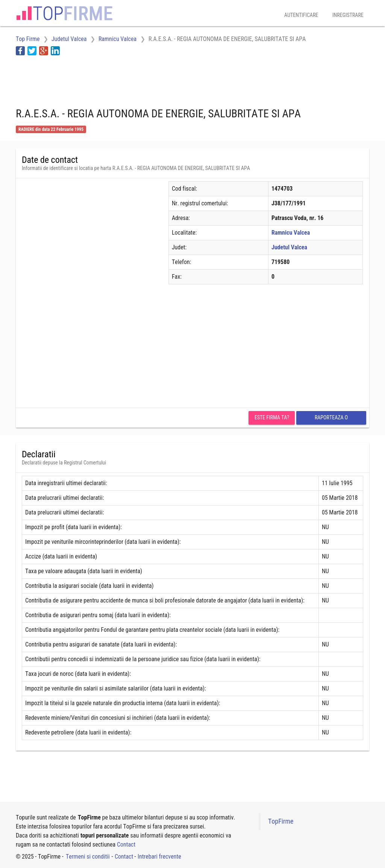Open Judetul Valcea county link in table

coord(289,247)
